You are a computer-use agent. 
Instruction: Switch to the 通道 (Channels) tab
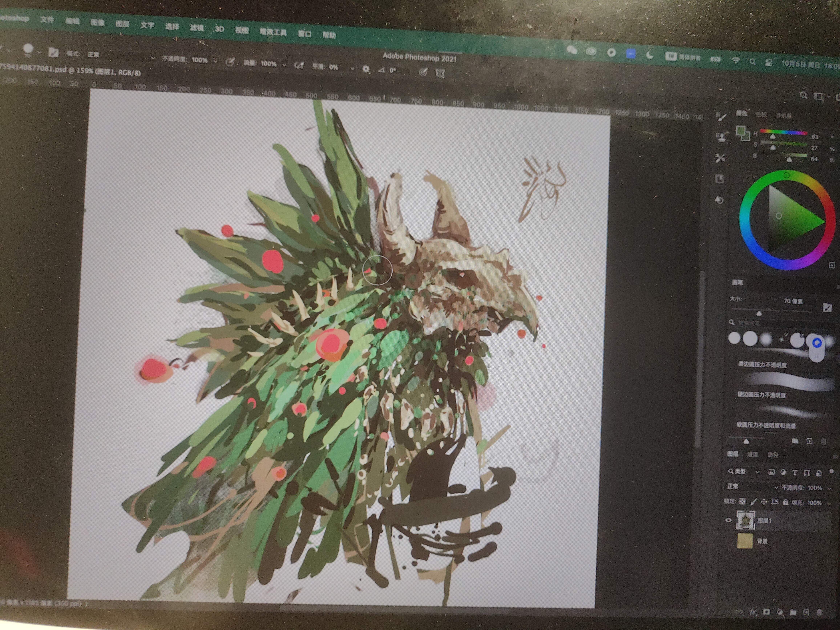click(x=752, y=454)
